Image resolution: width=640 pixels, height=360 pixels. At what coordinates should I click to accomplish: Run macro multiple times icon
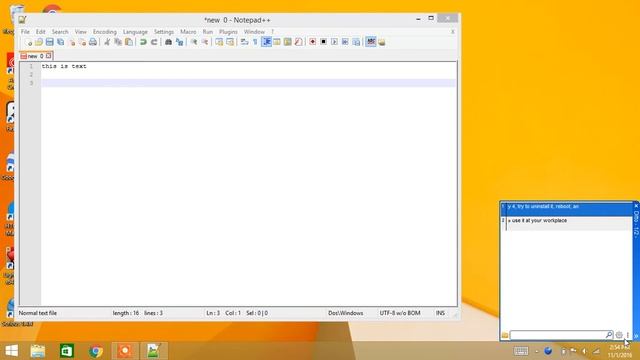[345, 42]
